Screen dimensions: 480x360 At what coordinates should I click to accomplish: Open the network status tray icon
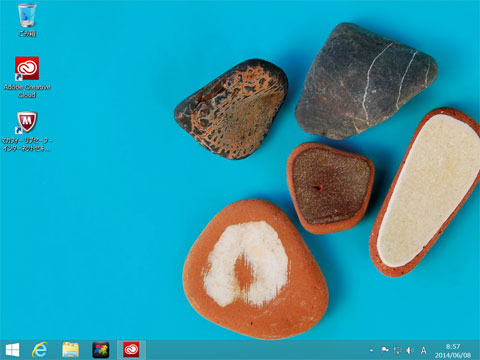pos(397,350)
